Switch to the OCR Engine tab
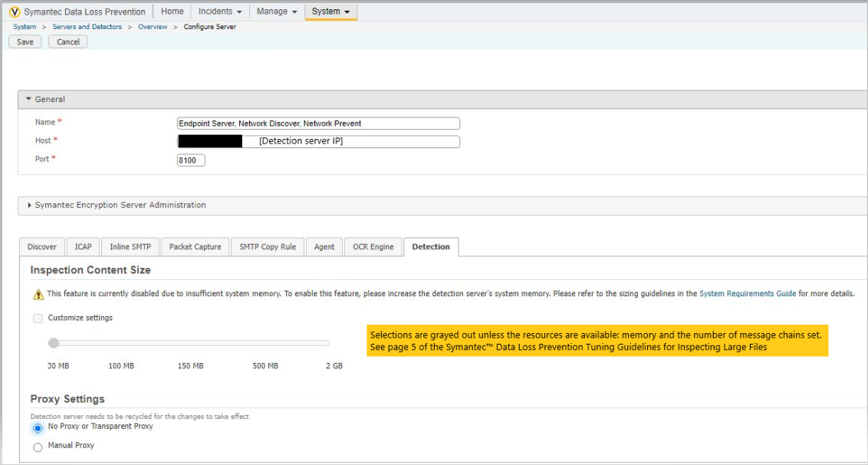868x465 pixels. point(373,247)
